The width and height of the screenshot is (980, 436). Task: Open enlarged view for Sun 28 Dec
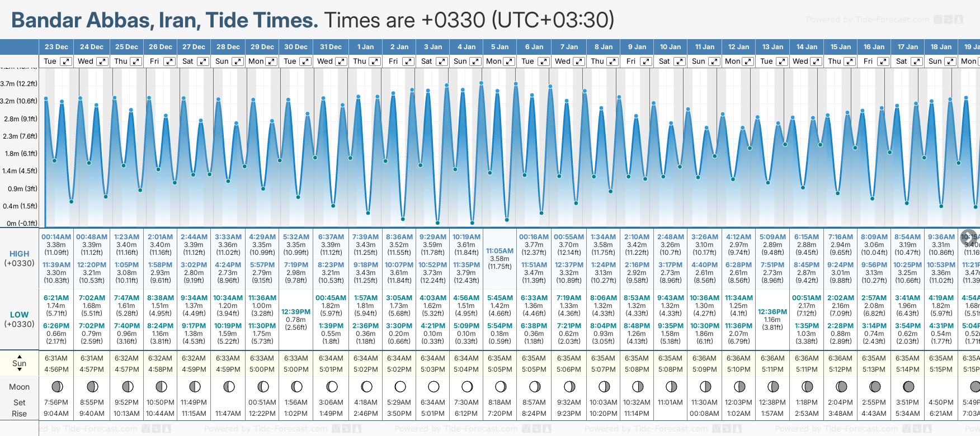(237, 61)
